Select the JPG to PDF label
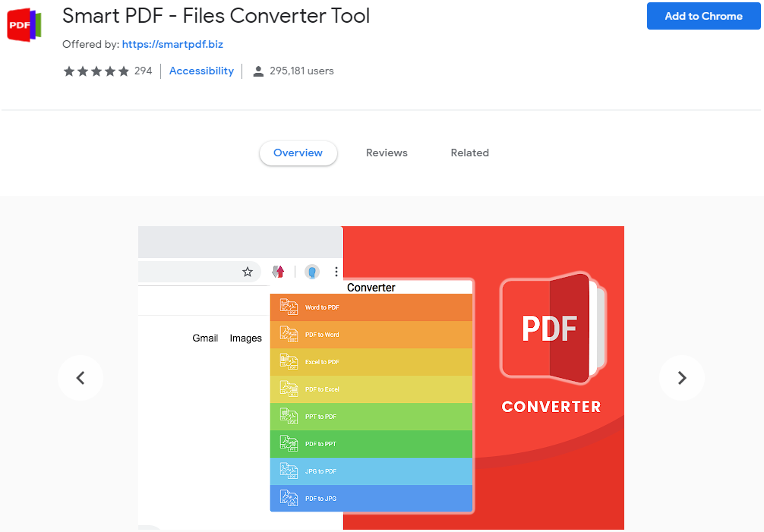Screen dimensions: 764x532 point(320,471)
